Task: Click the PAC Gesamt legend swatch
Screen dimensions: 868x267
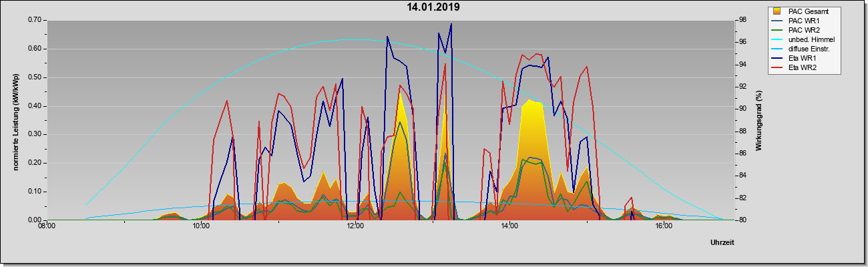Action: tap(777, 11)
